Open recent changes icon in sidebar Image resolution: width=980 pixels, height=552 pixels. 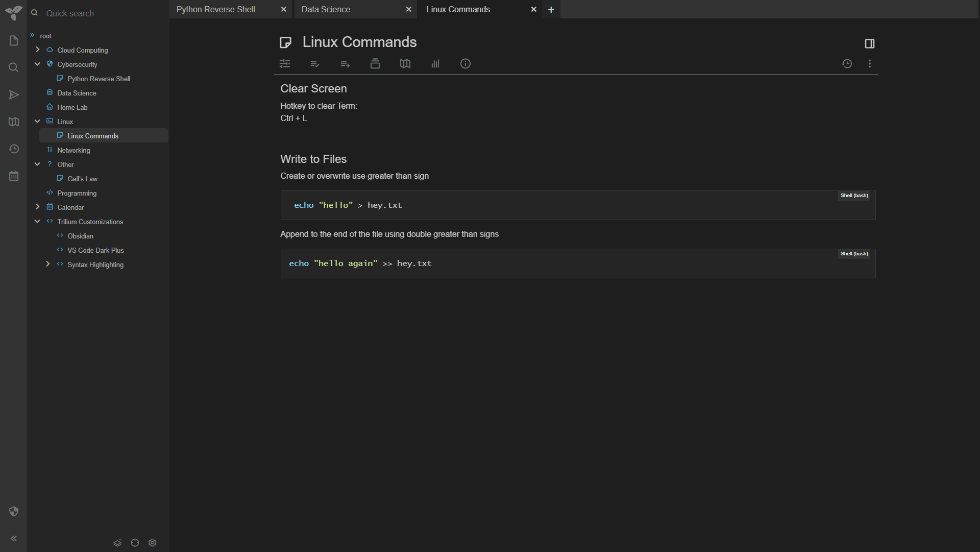point(14,149)
